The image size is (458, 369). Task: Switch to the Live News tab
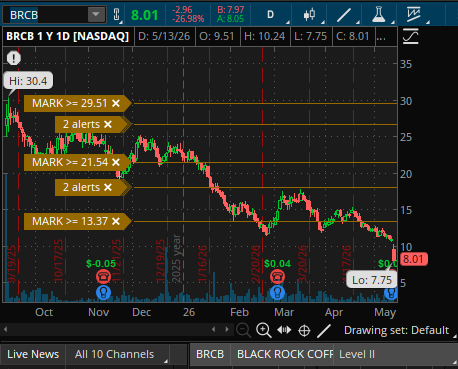[x=33, y=354]
